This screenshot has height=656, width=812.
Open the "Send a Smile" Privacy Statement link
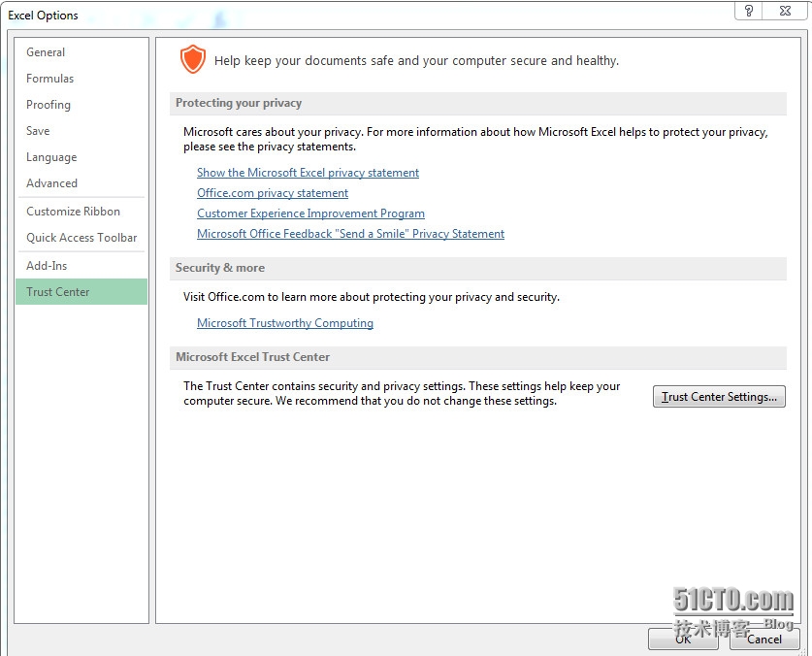350,234
